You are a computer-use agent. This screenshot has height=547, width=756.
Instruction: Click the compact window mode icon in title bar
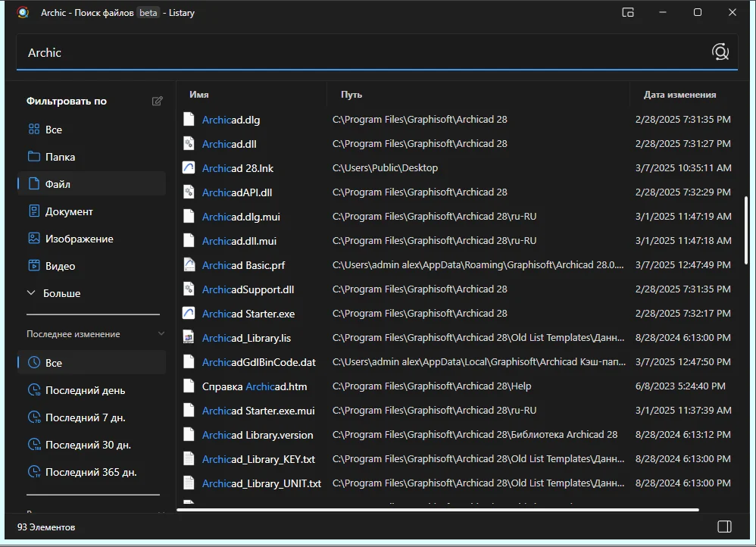(x=628, y=12)
